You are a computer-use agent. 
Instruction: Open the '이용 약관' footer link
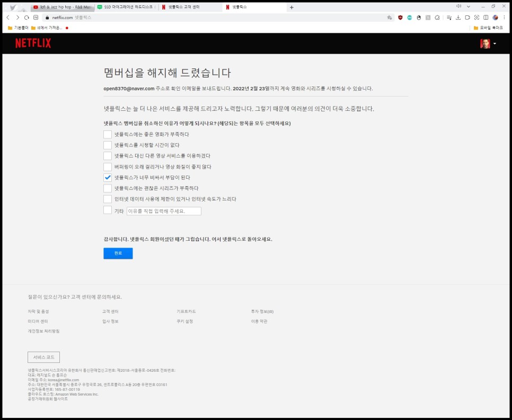click(259, 321)
